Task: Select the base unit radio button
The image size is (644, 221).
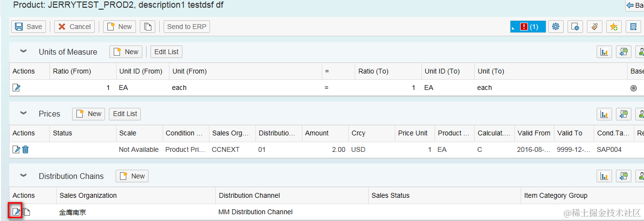Action: click(633, 88)
